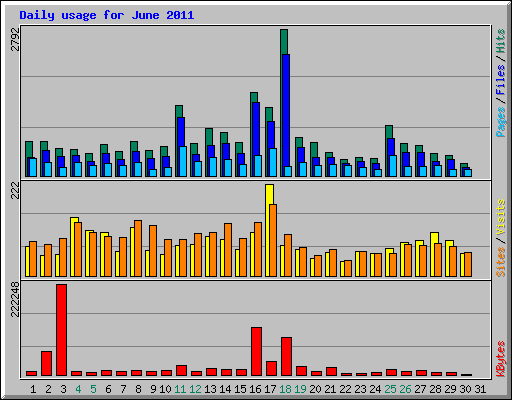This screenshot has height=400, width=512.
Task: Click green weekend day label 25
Action: coord(390,389)
